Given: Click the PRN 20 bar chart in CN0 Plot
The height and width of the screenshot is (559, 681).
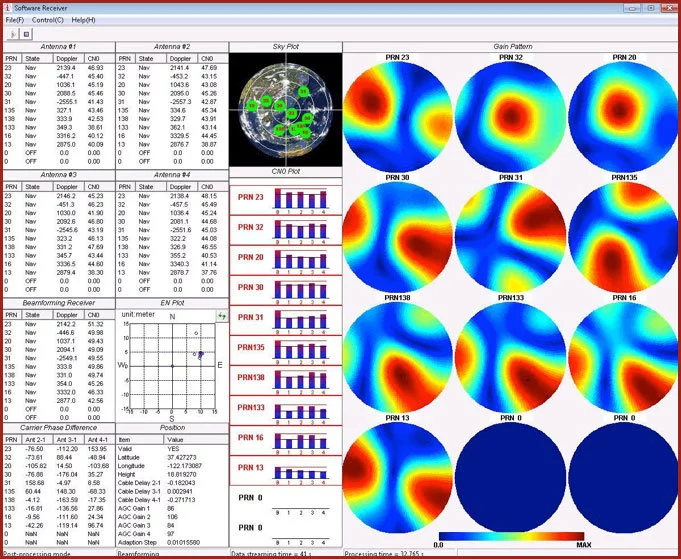Looking at the screenshot, I should tap(300, 259).
